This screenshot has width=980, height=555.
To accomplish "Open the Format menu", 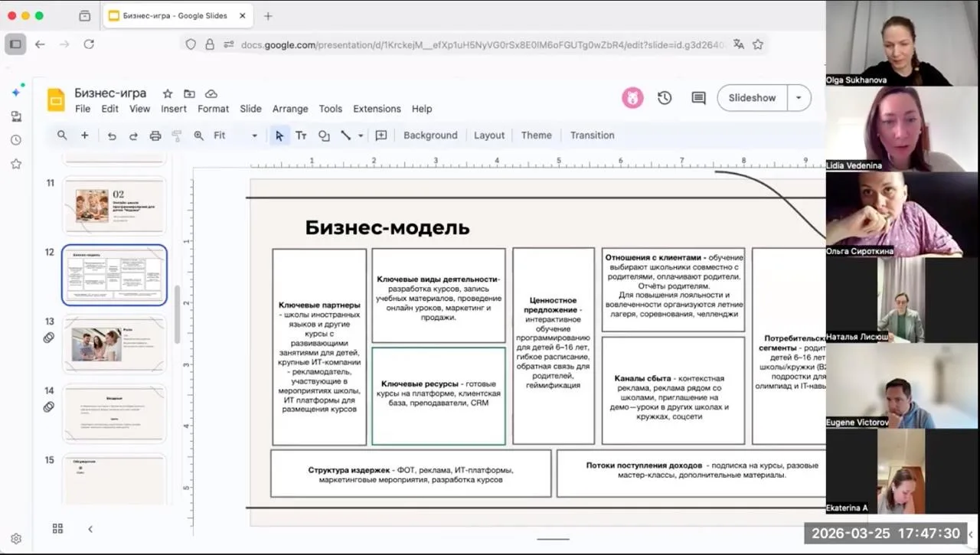I will [214, 109].
